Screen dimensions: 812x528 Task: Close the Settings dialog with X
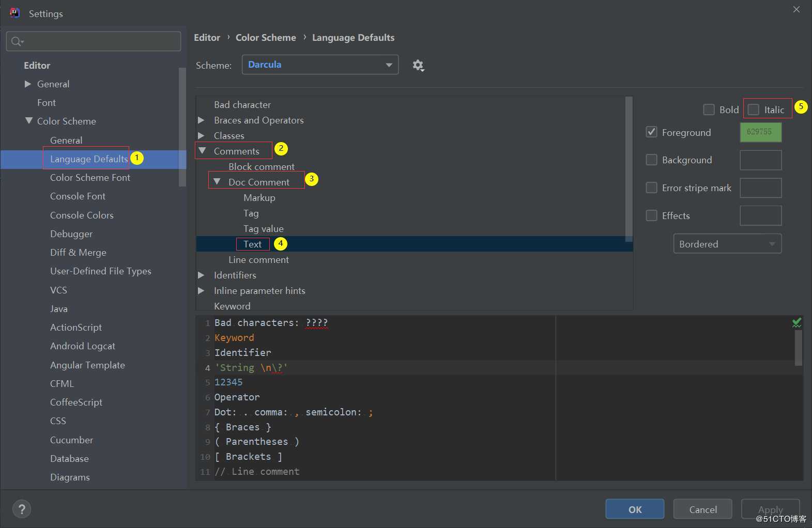point(796,9)
